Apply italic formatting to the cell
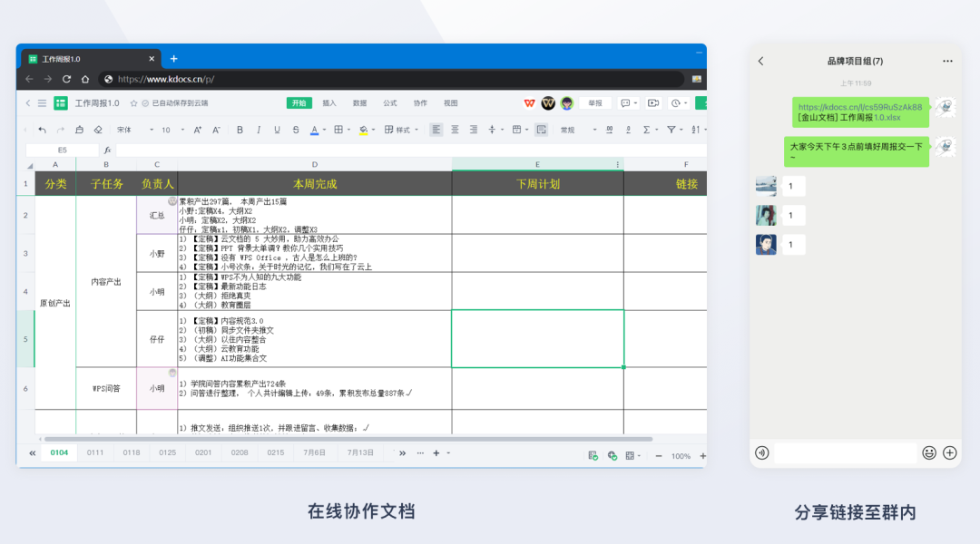This screenshot has width=980, height=544. tap(259, 130)
